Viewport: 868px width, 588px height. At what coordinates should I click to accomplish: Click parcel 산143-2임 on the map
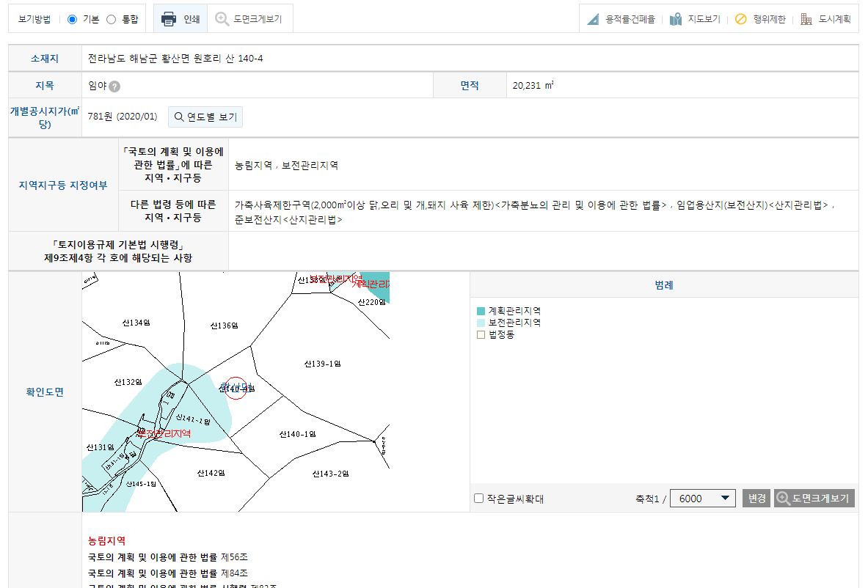point(330,474)
